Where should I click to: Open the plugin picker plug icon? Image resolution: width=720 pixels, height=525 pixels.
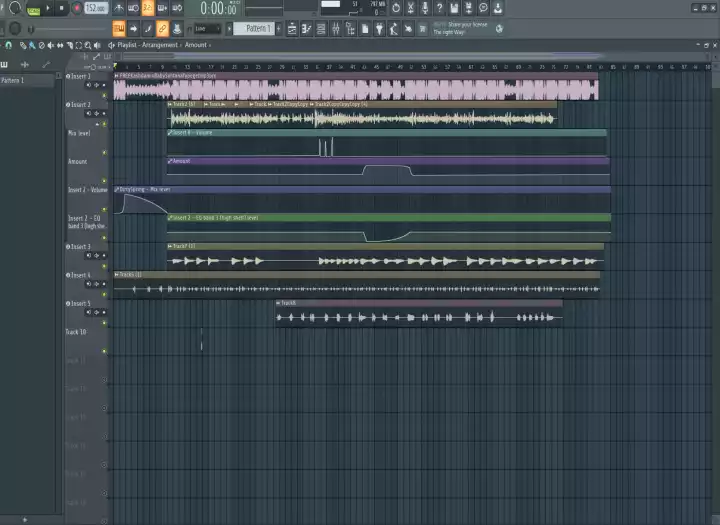379,29
